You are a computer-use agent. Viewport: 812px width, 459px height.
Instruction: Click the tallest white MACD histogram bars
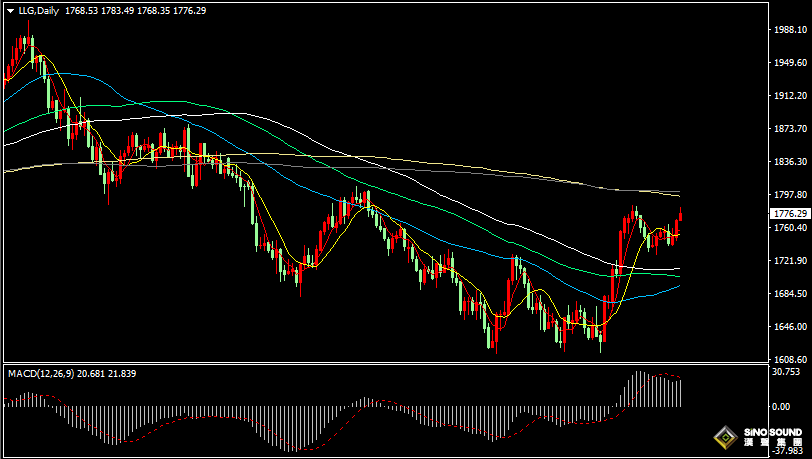click(640, 388)
